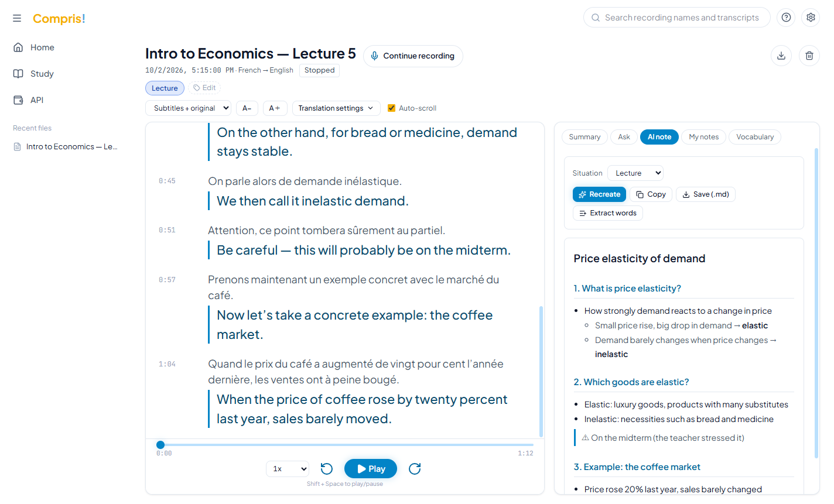This screenshot has height=504, width=834.
Task: Open help question mark icon
Action: [786, 18]
